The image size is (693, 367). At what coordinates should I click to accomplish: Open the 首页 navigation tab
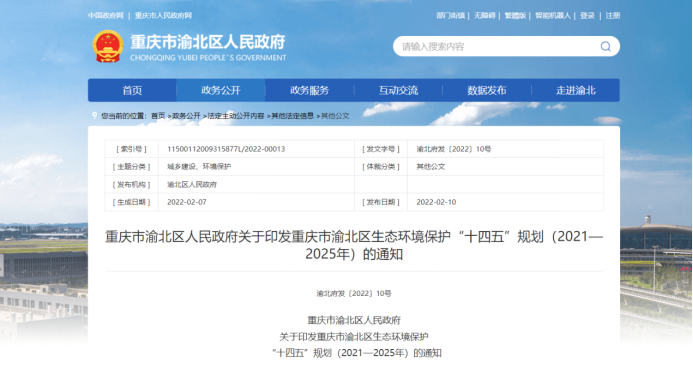coord(132,90)
